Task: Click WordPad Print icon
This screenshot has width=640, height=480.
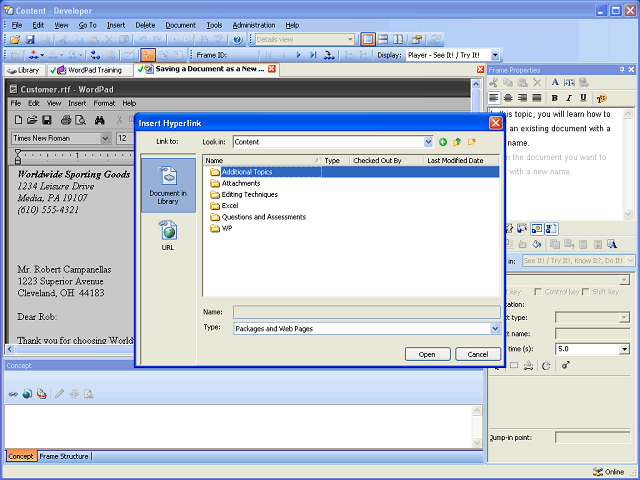Action: [66, 120]
